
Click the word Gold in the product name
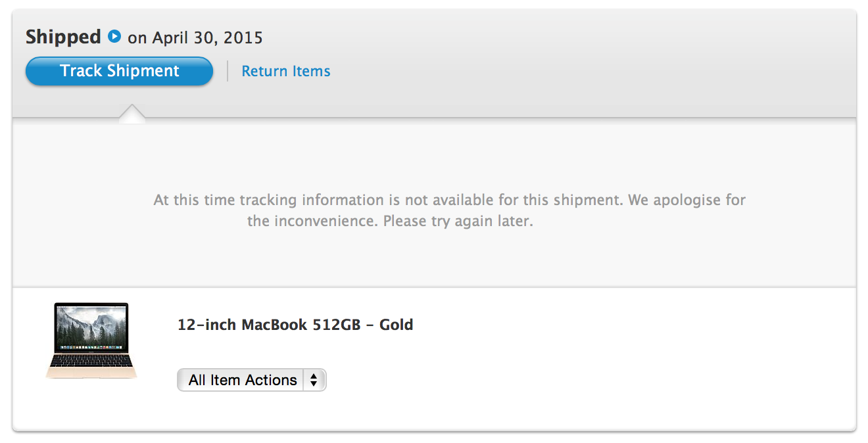[397, 325]
